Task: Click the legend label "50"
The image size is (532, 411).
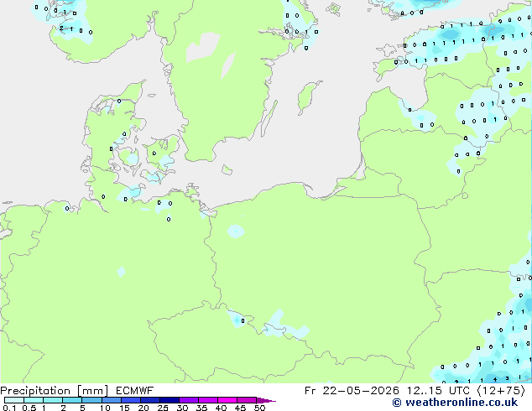Action: click(259, 408)
